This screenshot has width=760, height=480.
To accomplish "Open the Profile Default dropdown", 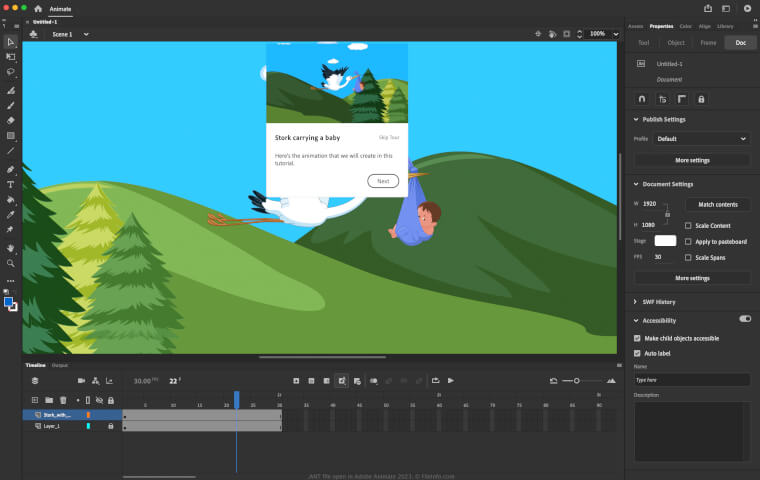I will [x=702, y=139].
